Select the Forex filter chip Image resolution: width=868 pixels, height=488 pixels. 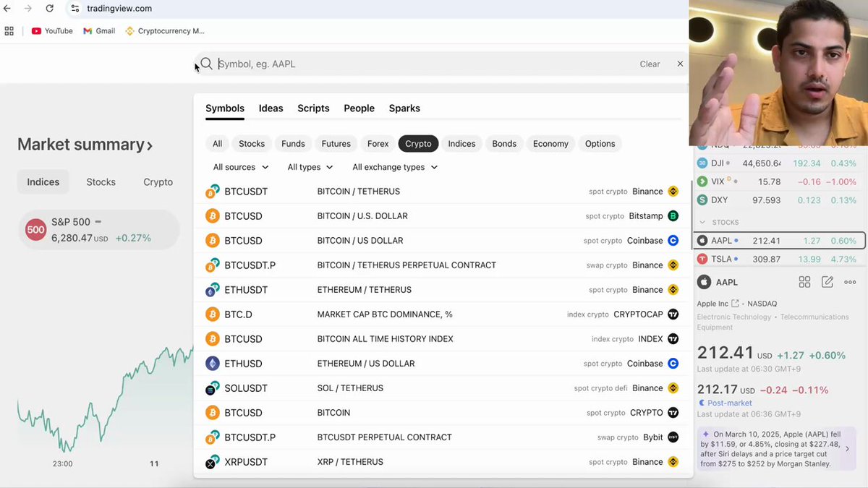click(378, 144)
